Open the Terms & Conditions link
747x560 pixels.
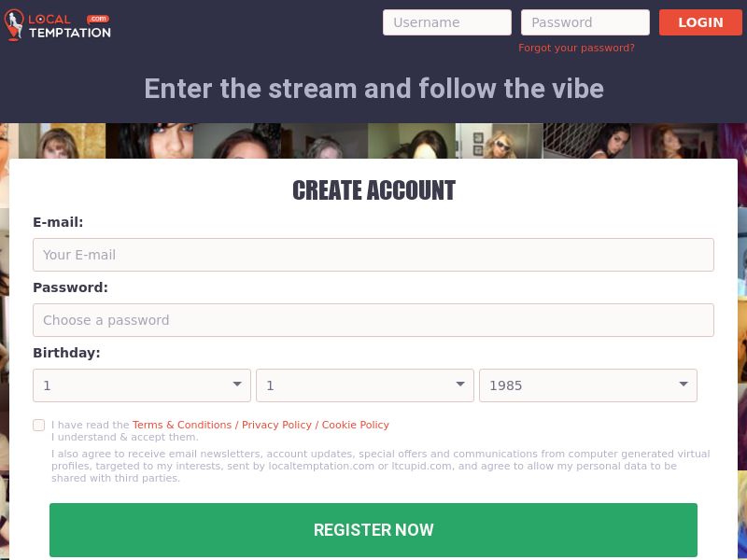tap(181, 425)
